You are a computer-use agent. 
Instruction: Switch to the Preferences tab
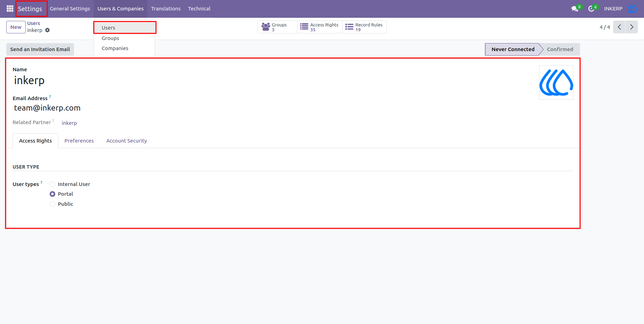79,141
